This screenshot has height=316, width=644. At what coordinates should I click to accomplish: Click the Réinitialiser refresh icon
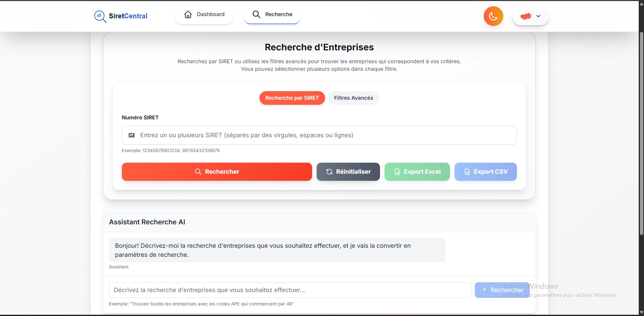[x=329, y=172]
